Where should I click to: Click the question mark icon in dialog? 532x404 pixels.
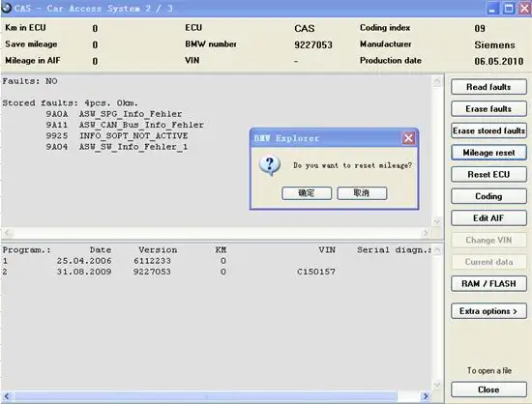tap(270, 165)
